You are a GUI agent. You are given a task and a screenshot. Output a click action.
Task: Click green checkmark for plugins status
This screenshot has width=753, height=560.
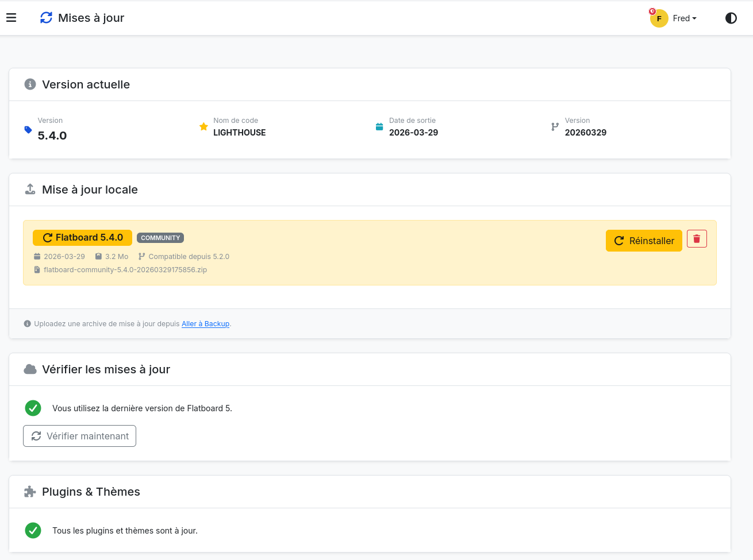tap(33, 531)
